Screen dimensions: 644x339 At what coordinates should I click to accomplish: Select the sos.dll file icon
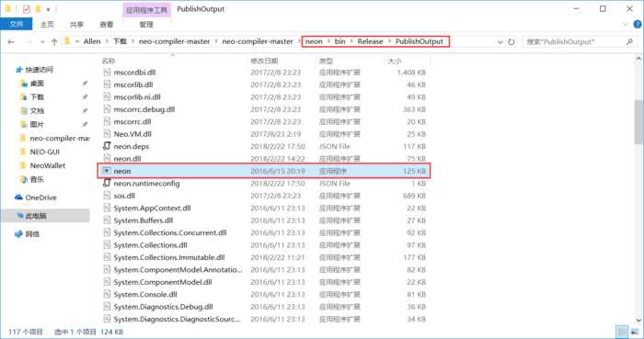click(x=107, y=196)
